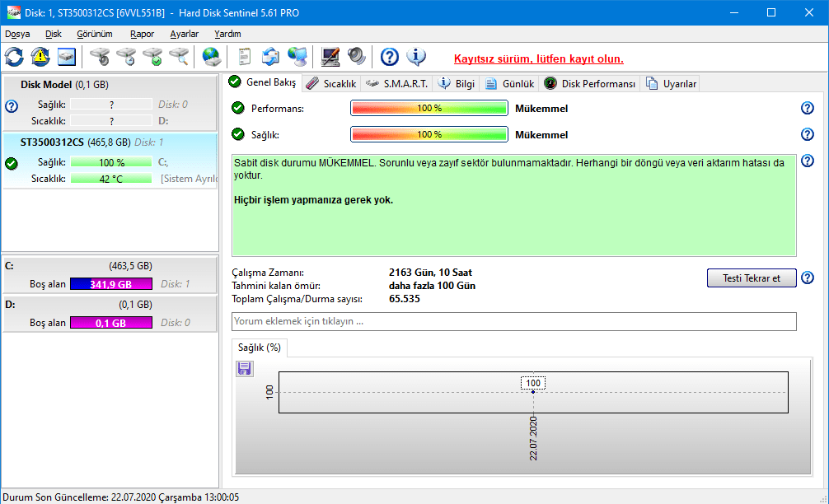Click the help icon beside Sağlık bar
This screenshot has width=829, height=504.
(x=808, y=134)
